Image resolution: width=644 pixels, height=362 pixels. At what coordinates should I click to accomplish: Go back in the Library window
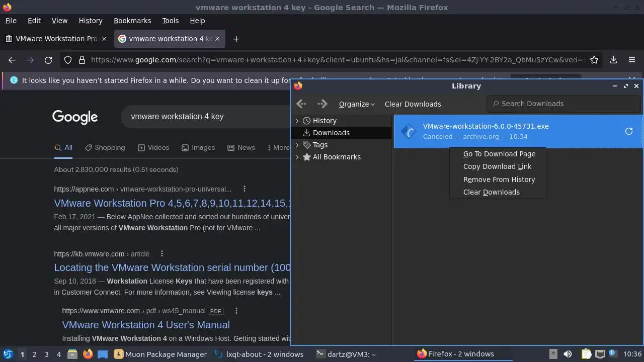301,104
